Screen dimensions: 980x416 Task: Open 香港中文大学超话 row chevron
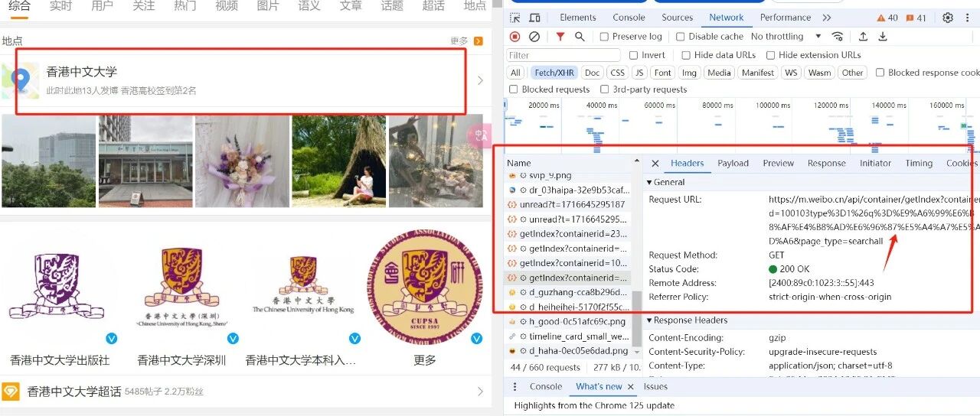tap(480, 392)
